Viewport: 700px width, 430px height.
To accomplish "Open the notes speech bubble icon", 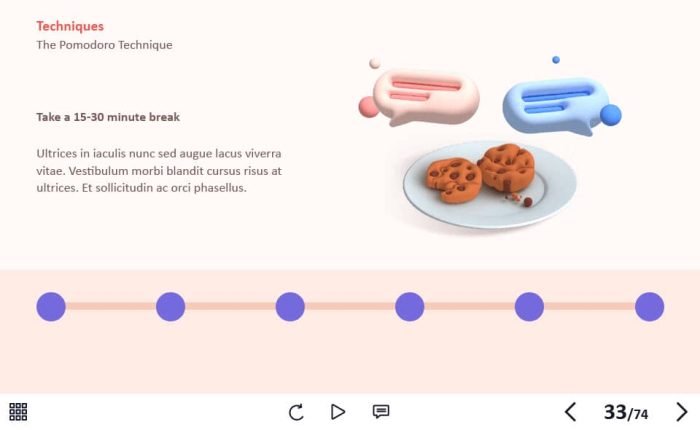I will click(x=381, y=411).
